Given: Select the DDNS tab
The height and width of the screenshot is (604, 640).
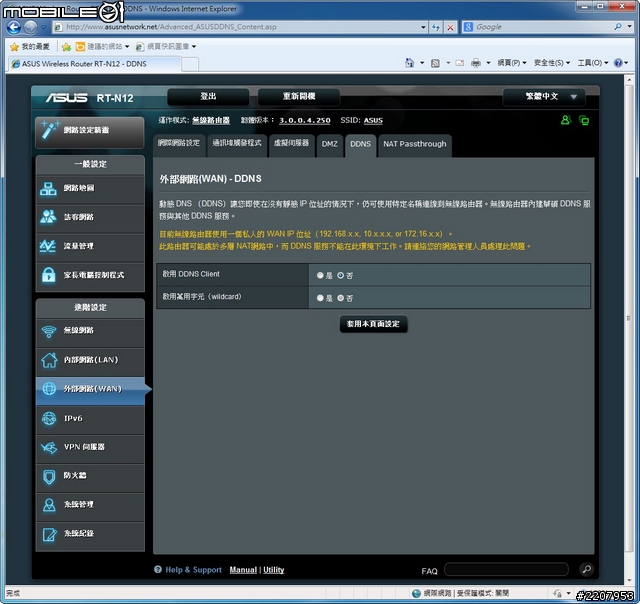Looking at the screenshot, I should (360, 144).
